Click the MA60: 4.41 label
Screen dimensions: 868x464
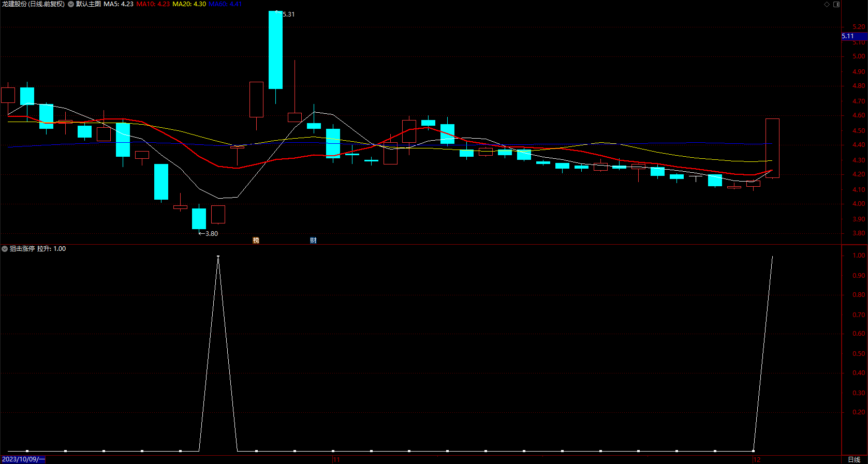pyautogui.click(x=225, y=4)
